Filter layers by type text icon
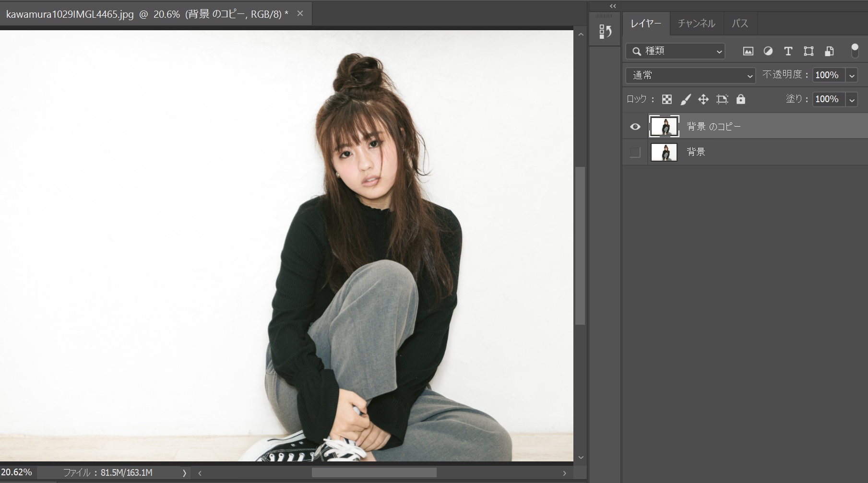Screen dimensions: 868x483 tap(788, 51)
